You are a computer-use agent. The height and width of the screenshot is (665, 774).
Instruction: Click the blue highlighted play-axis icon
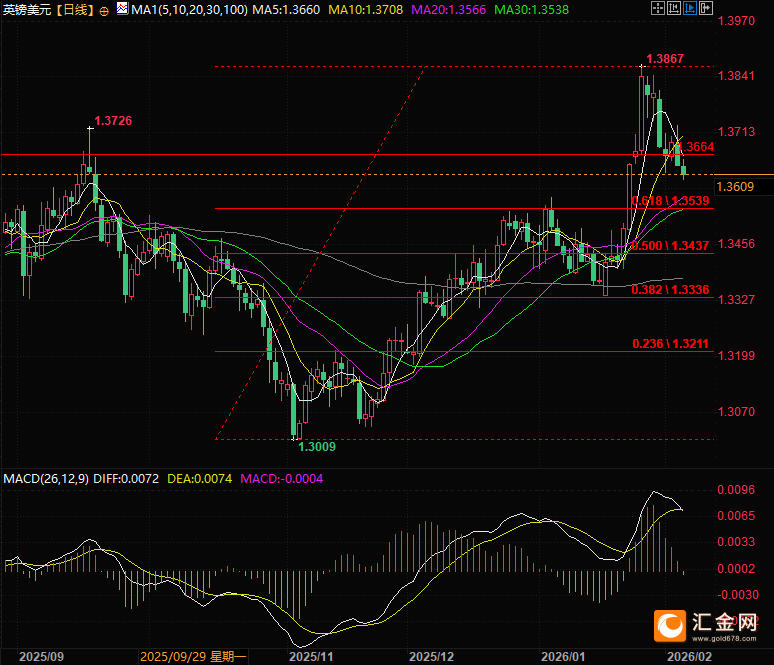coord(690,8)
